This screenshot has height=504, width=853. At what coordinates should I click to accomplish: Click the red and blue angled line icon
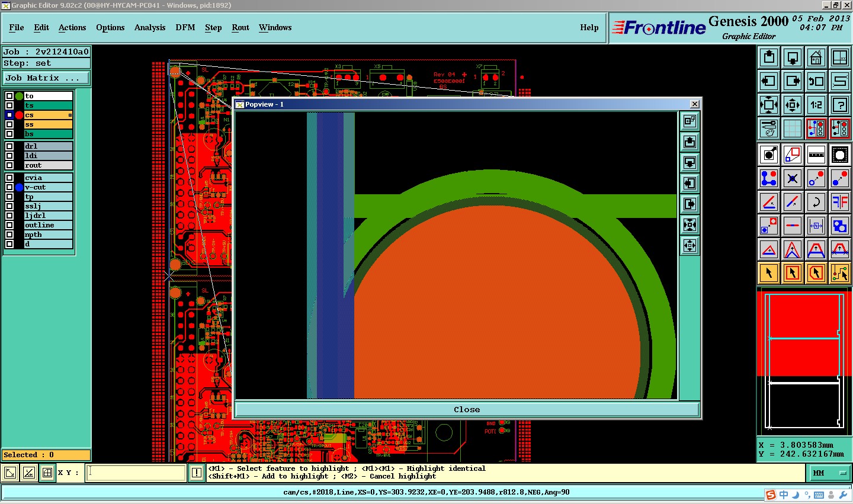(x=769, y=202)
